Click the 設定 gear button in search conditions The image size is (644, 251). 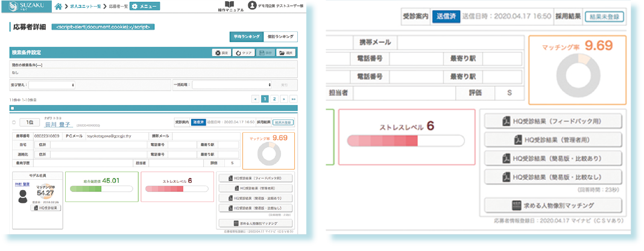click(x=221, y=53)
